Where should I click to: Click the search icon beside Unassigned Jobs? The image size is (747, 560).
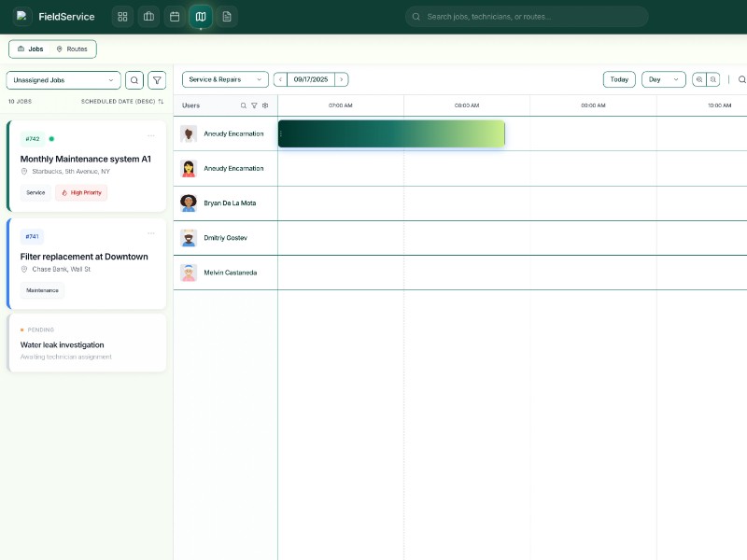[x=134, y=80]
